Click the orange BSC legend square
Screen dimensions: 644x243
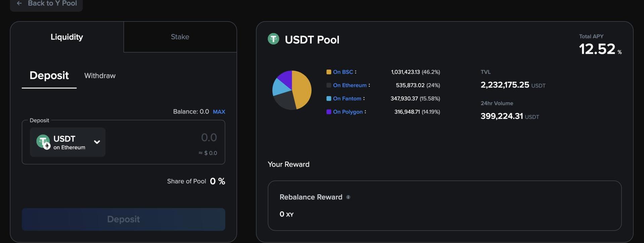329,72
